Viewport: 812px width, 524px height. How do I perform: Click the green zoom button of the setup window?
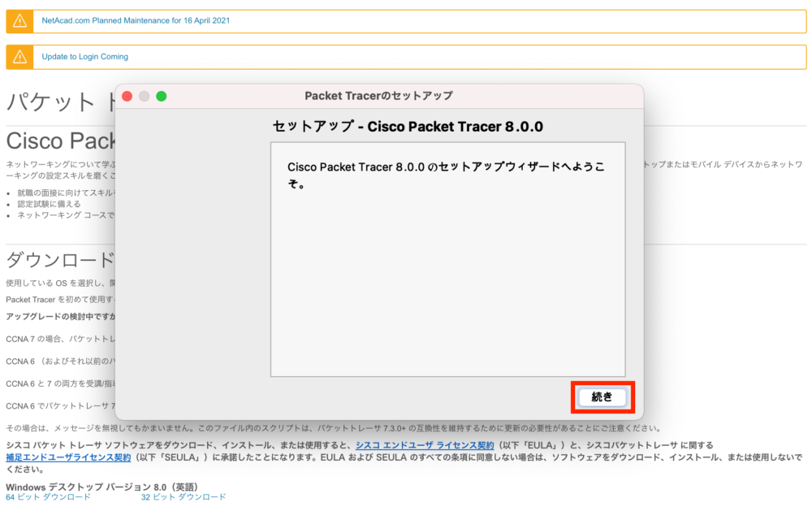[x=162, y=97]
